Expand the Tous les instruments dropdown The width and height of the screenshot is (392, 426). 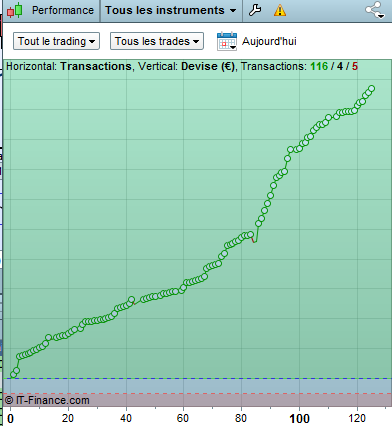[x=171, y=10]
